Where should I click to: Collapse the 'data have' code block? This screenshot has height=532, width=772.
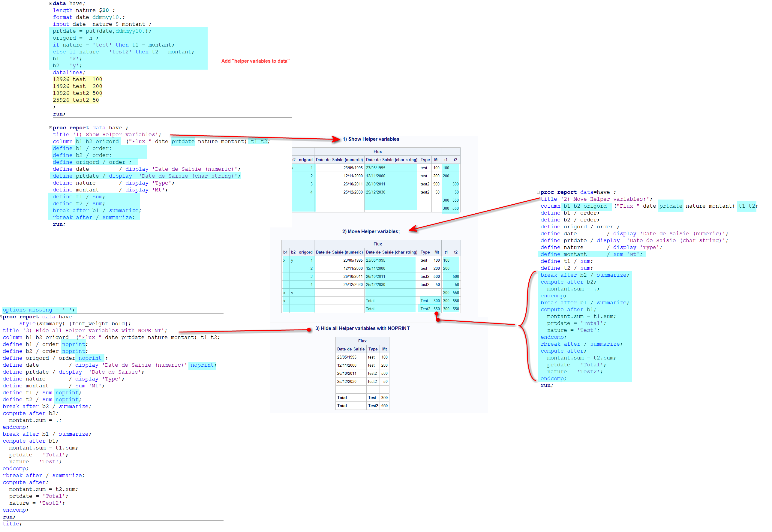click(x=50, y=3)
